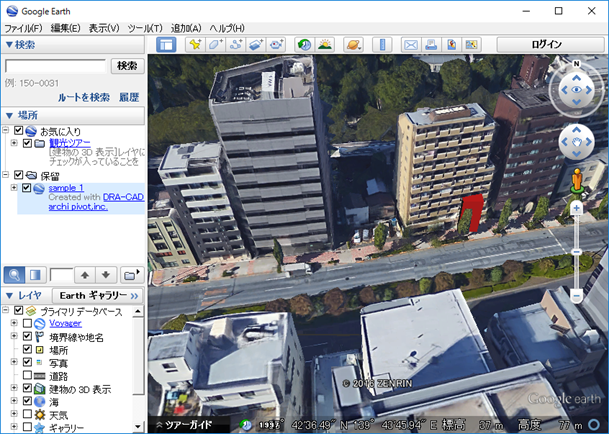Toggle 建物の 3D 表示 checkbox
The image size is (609, 434).
pyautogui.click(x=27, y=388)
